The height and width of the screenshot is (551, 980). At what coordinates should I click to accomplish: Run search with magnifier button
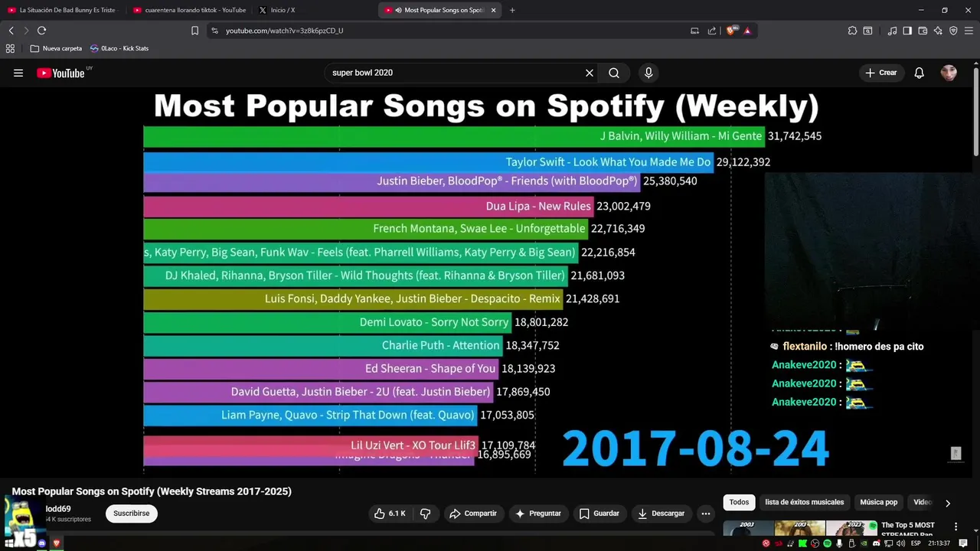pyautogui.click(x=614, y=73)
